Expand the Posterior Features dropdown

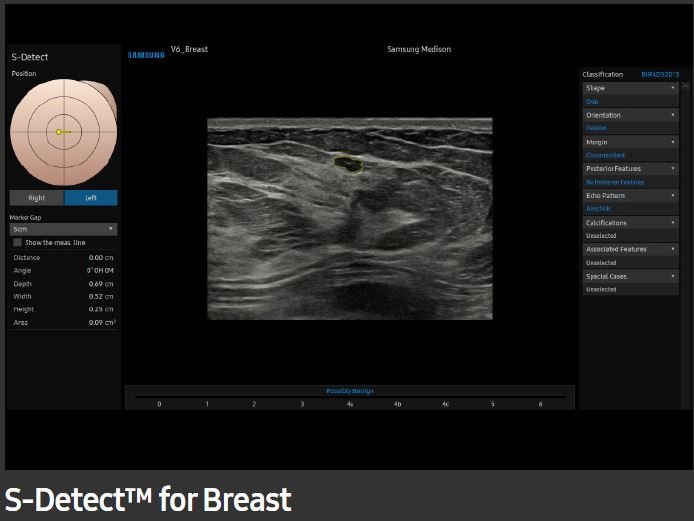(631, 169)
